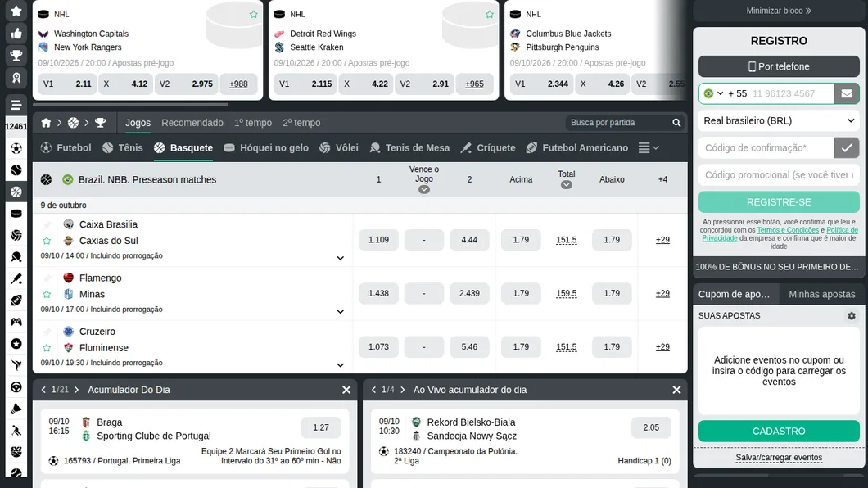The image size is (868, 488).
Task: Click search magnifier in match search box
Action: 676,123
